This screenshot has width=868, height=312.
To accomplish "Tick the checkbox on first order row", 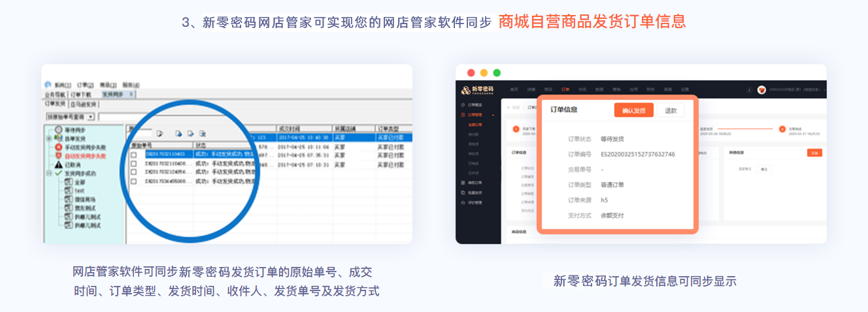I will (x=134, y=155).
